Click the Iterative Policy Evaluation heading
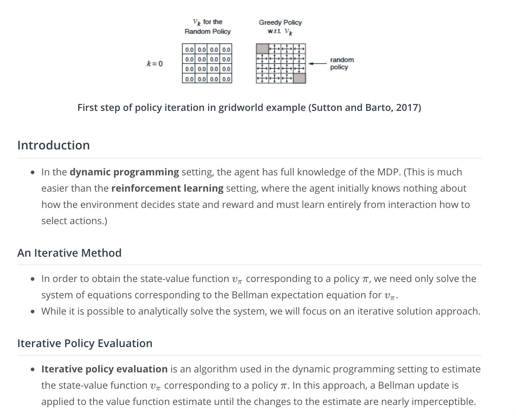 [x=85, y=343]
